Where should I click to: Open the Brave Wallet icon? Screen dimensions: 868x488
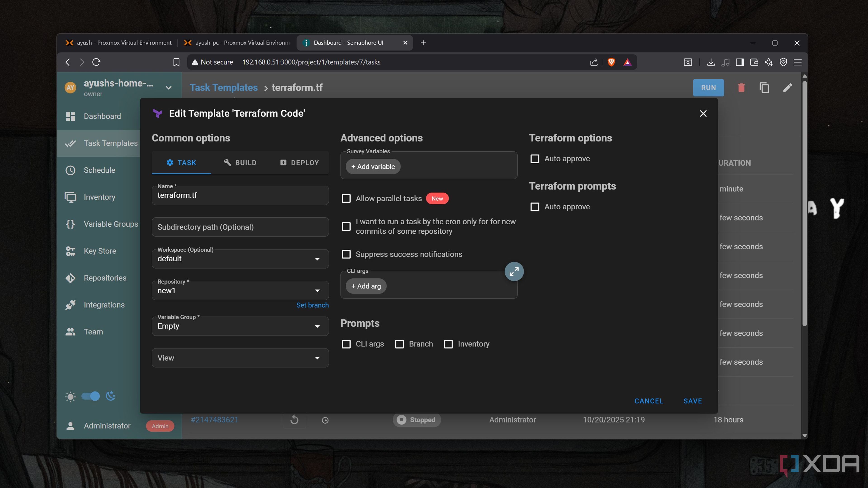[754, 62]
